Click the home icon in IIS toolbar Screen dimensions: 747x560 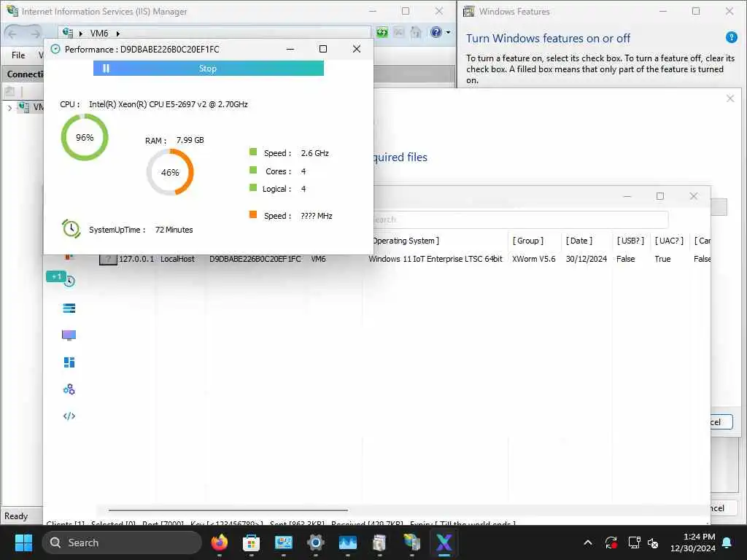[x=416, y=32]
